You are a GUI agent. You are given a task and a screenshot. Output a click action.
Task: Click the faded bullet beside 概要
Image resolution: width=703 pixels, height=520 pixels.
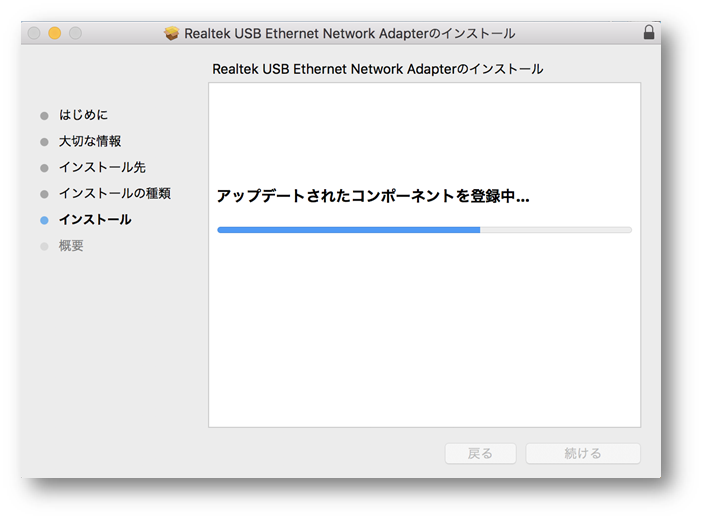[x=44, y=246]
